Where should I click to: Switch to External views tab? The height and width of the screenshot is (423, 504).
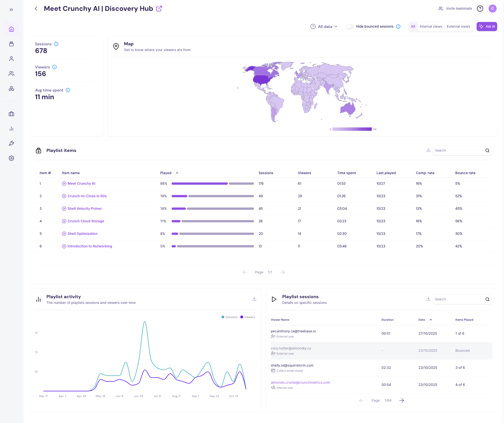click(x=458, y=27)
